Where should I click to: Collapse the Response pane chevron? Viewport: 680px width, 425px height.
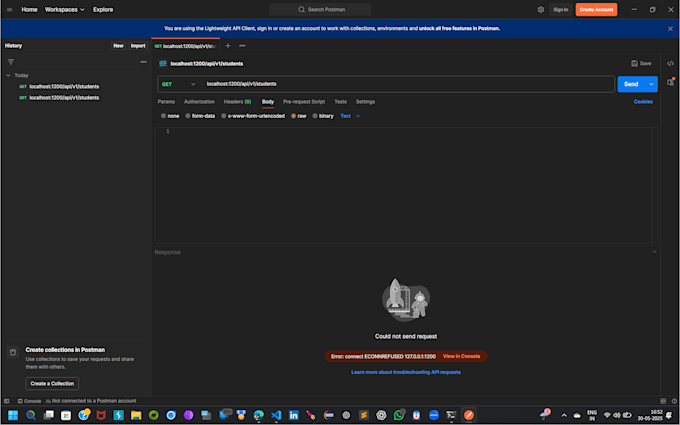pos(654,252)
